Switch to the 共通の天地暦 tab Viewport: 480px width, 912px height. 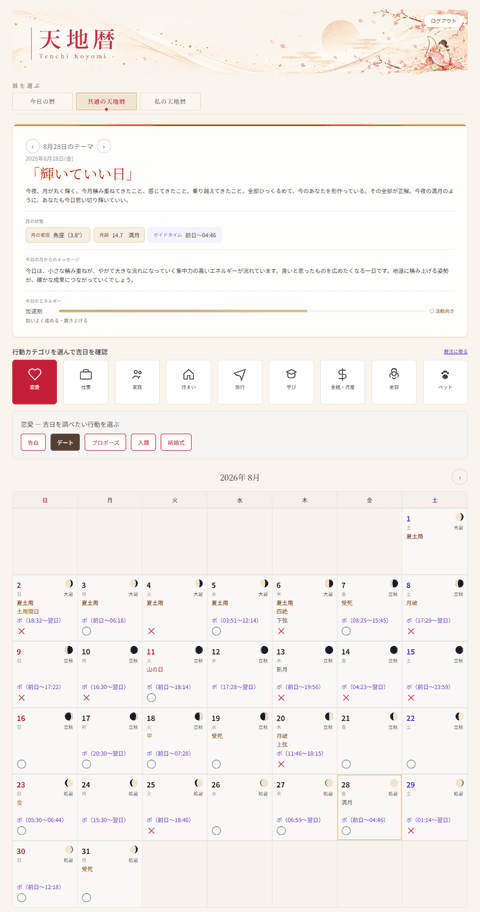tap(106, 101)
